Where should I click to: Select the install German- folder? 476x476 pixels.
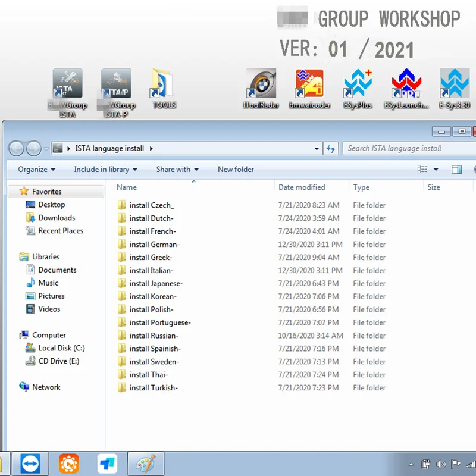155,245
